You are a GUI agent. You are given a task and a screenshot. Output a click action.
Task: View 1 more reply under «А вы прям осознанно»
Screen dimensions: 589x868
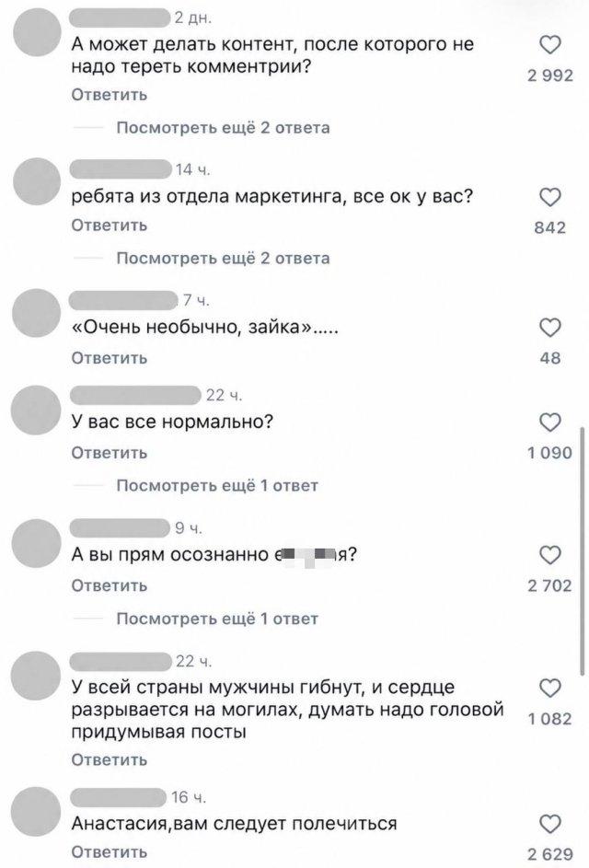pos(217,619)
